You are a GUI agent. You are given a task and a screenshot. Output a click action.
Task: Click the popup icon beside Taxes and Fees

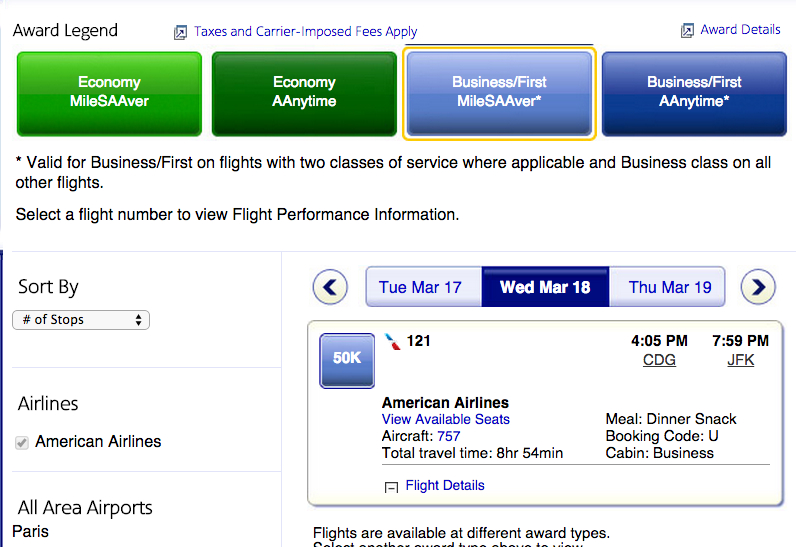180,32
